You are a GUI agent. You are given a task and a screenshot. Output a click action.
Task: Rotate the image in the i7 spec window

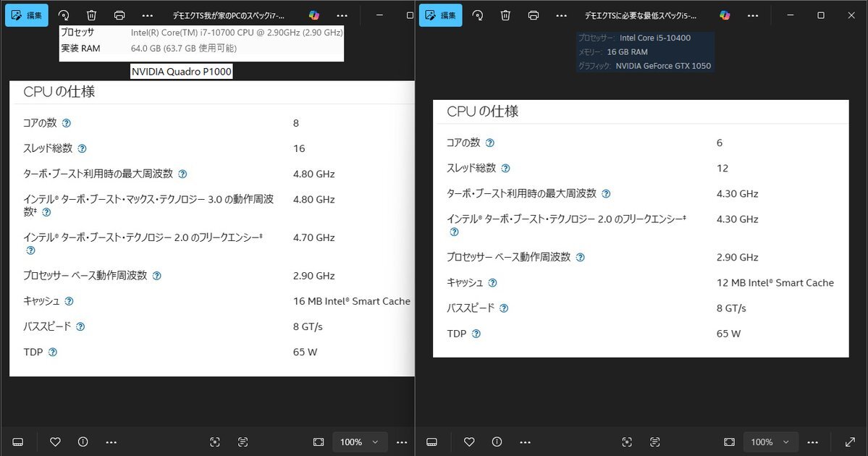click(64, 15)
